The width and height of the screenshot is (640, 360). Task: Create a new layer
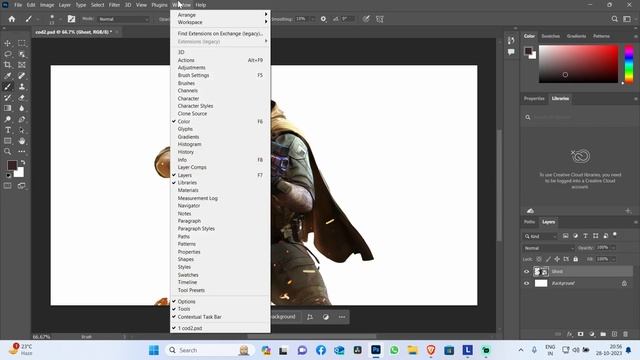614,334
